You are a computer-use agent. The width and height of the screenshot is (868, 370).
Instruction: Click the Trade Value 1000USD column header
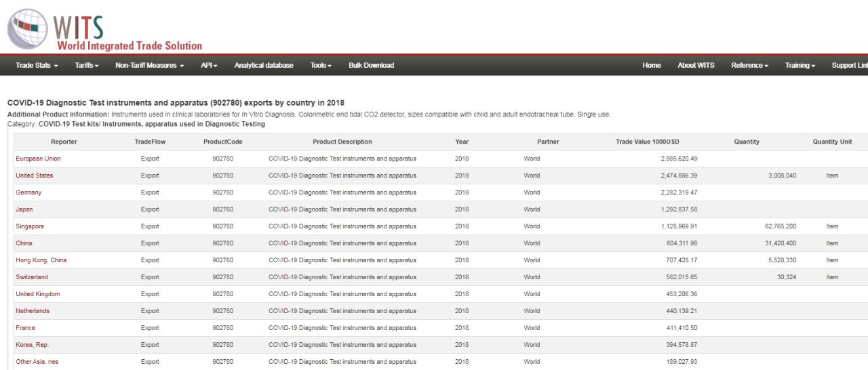pyautogui.click(x=647, y=142)
